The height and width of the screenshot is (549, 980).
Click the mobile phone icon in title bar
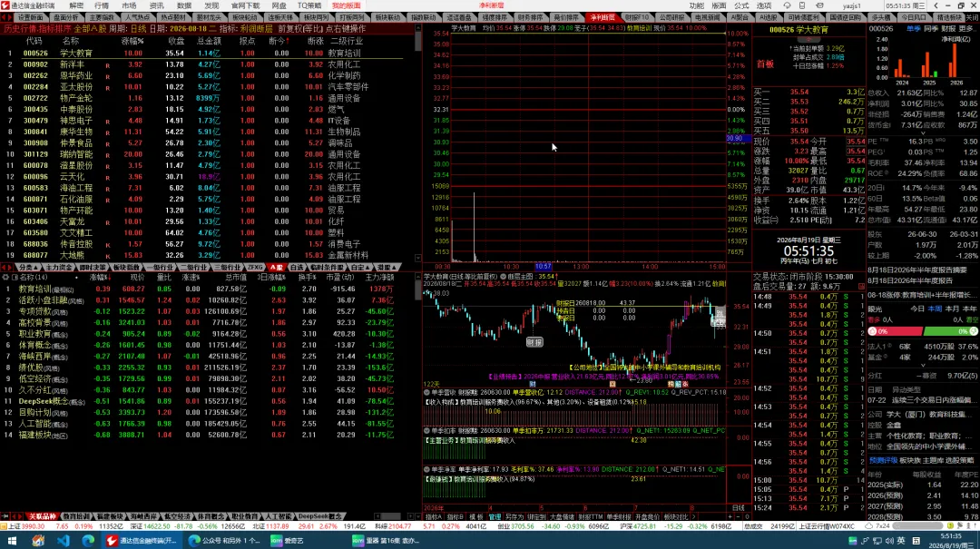(802, 5)
